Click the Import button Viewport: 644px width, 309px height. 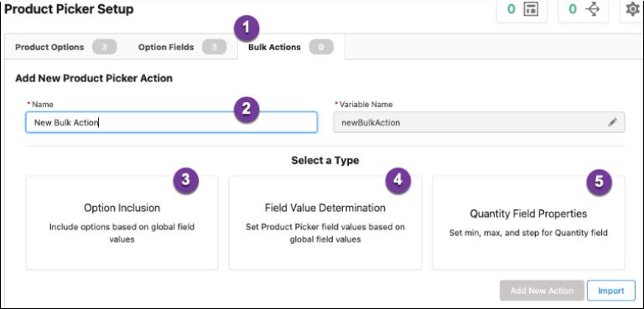(x=611, y=291)
